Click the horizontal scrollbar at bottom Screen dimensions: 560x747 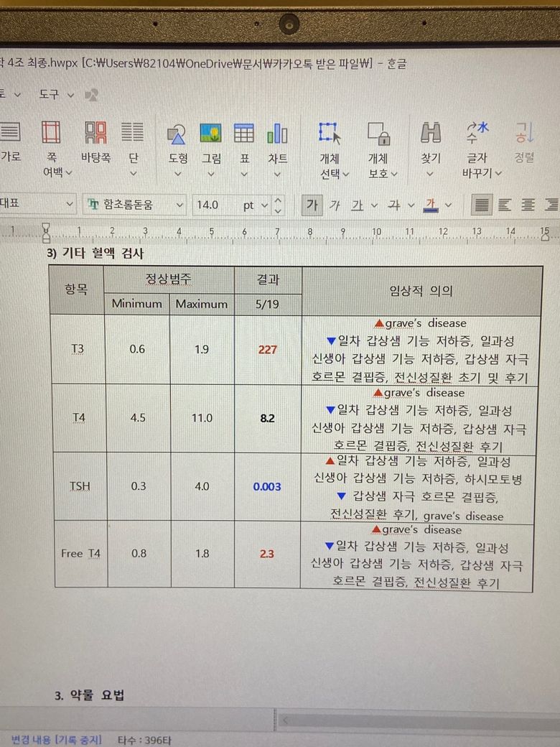tap(416, 720)
